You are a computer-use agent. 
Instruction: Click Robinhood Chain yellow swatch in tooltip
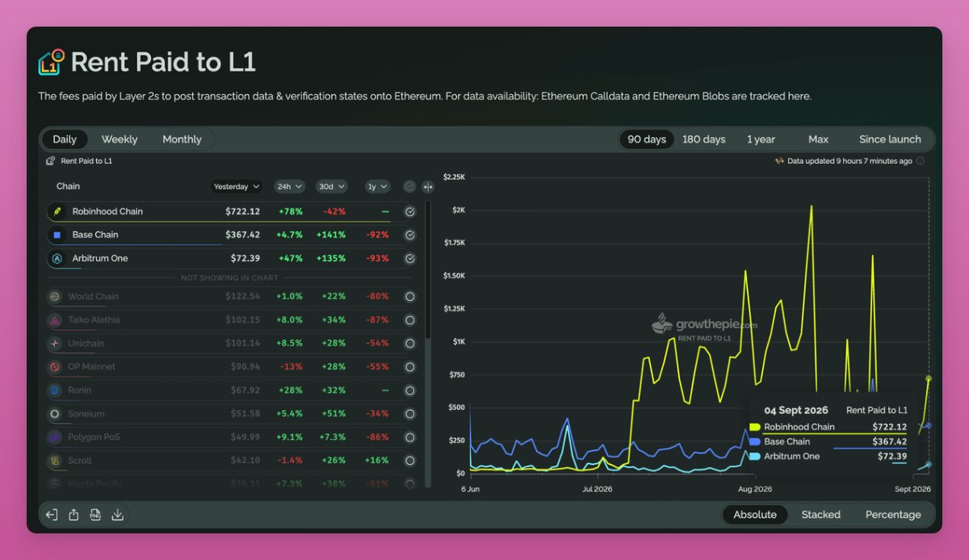pos(755,427)
